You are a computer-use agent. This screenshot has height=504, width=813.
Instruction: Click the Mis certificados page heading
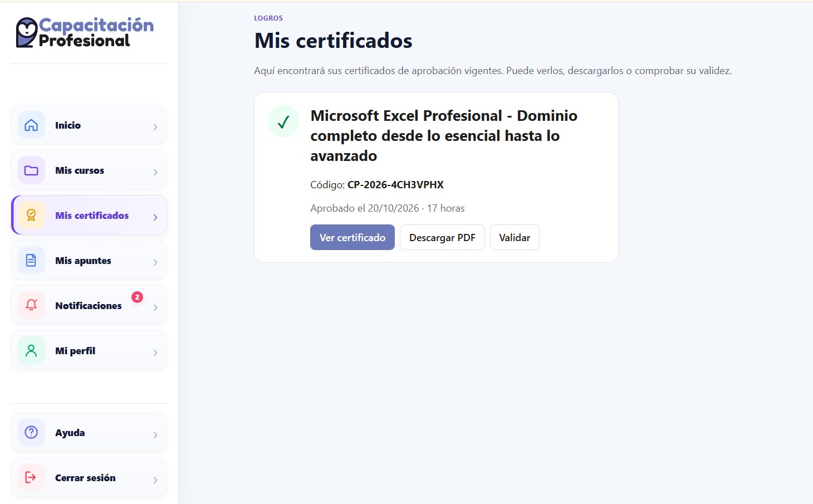(333, 41)
